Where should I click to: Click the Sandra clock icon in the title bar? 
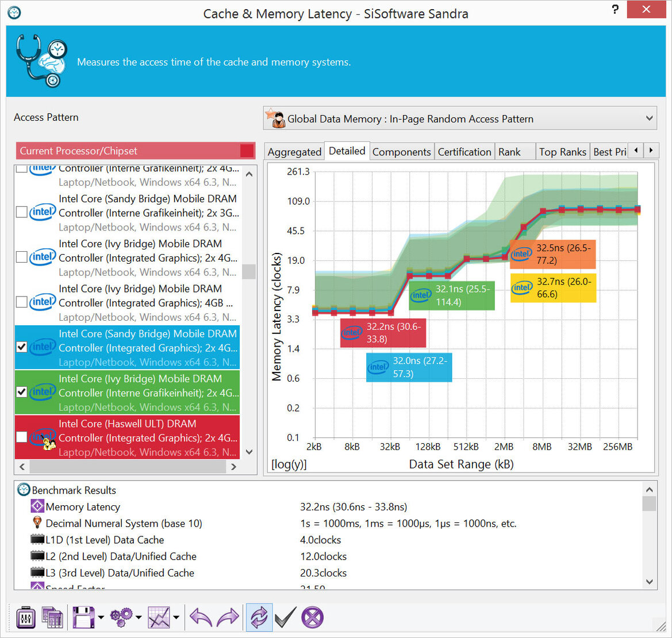coord(14,13)
